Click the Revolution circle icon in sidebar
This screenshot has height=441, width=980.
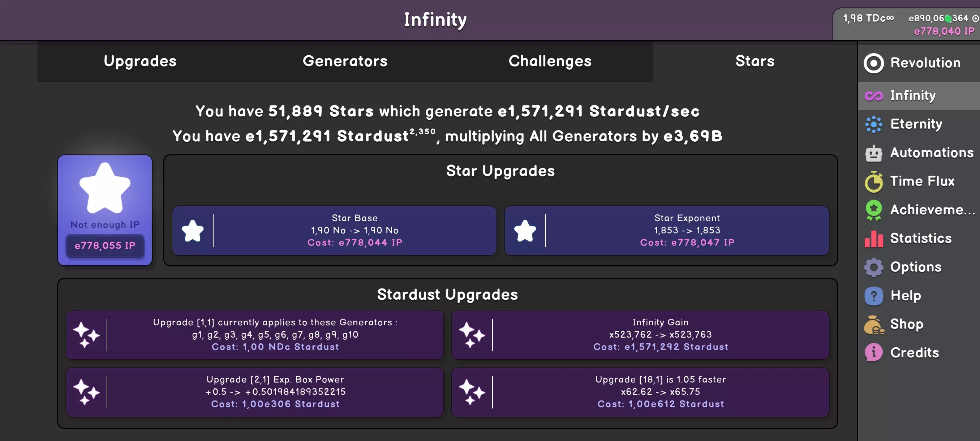coord(873,63)
